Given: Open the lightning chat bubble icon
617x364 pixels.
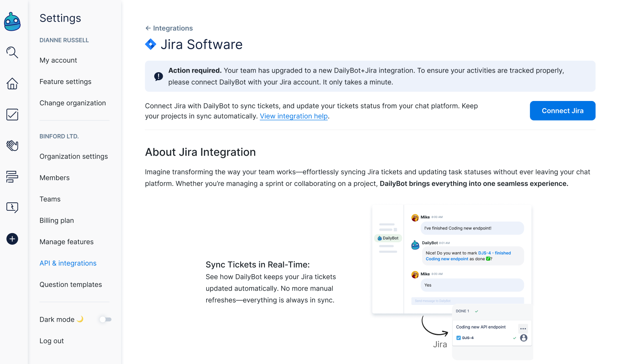Looking at the screenshot, I should [12, 208].
